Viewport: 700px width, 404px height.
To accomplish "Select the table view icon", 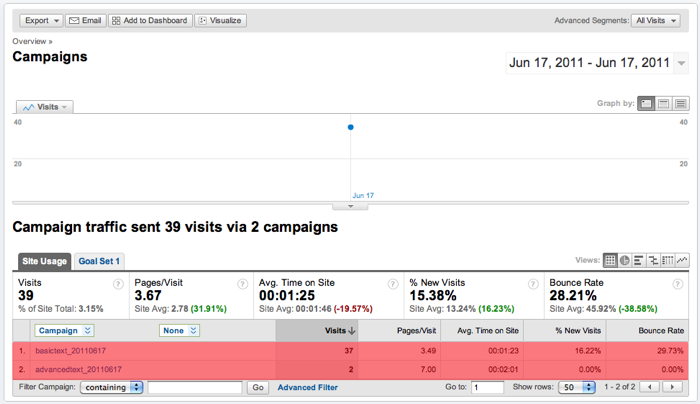I will 610,261.
